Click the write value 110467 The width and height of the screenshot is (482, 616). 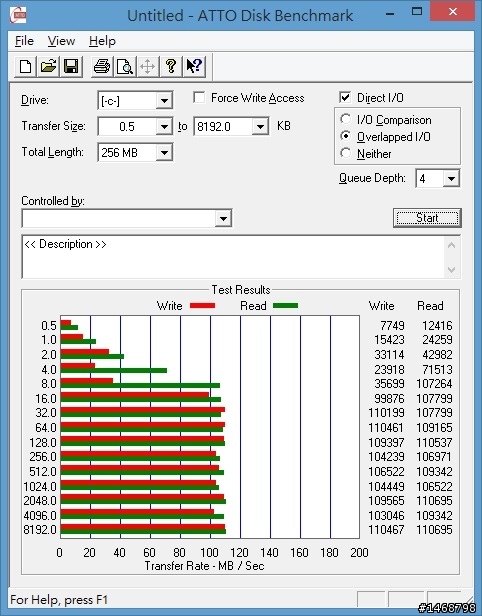tap(386, 530)
